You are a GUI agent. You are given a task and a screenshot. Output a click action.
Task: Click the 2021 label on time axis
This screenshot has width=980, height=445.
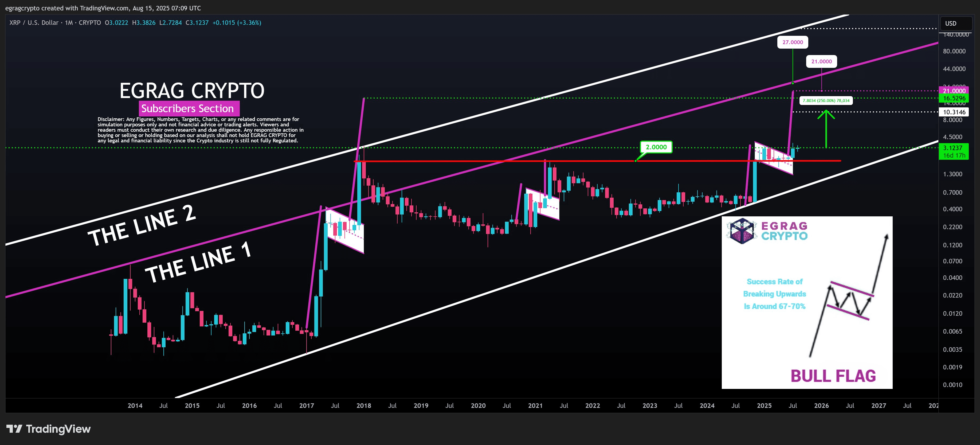click(x=535, y=405)
